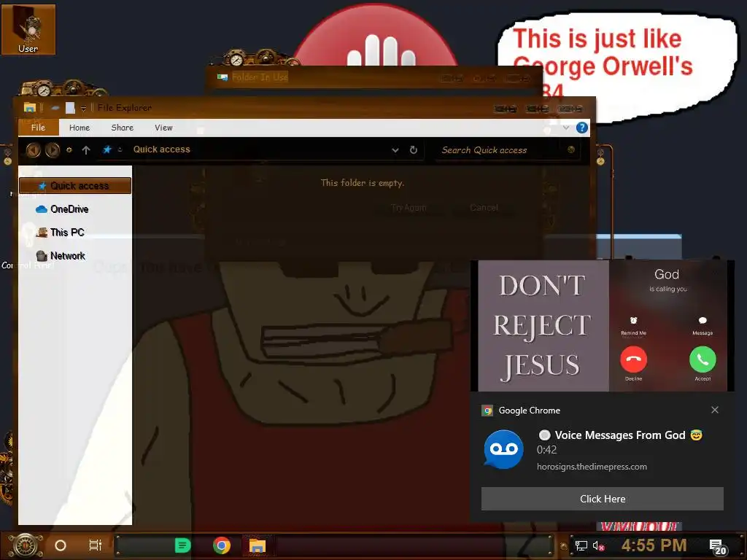747x560 pixels.
Task: Launch Google Chrome from the taskbar
Action: point(222,545)
